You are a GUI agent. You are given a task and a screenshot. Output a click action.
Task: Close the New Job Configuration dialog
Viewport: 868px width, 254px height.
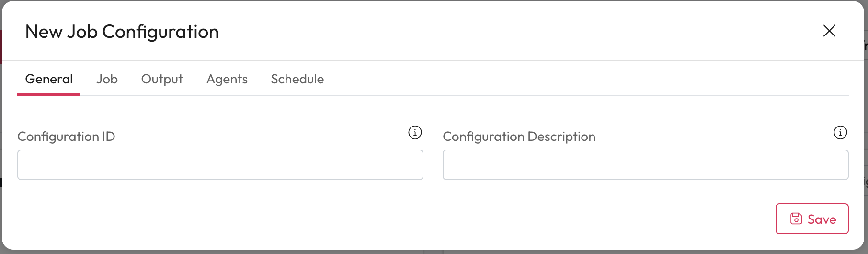829,31
